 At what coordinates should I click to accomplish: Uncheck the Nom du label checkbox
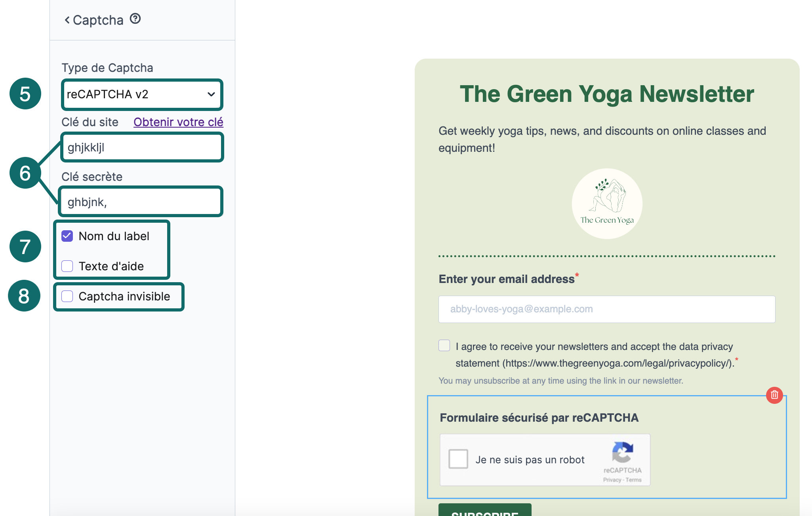pos(67,236)
